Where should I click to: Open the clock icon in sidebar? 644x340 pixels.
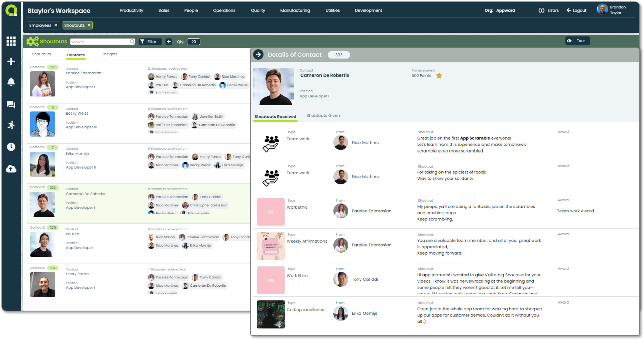[x=11, y=147]
